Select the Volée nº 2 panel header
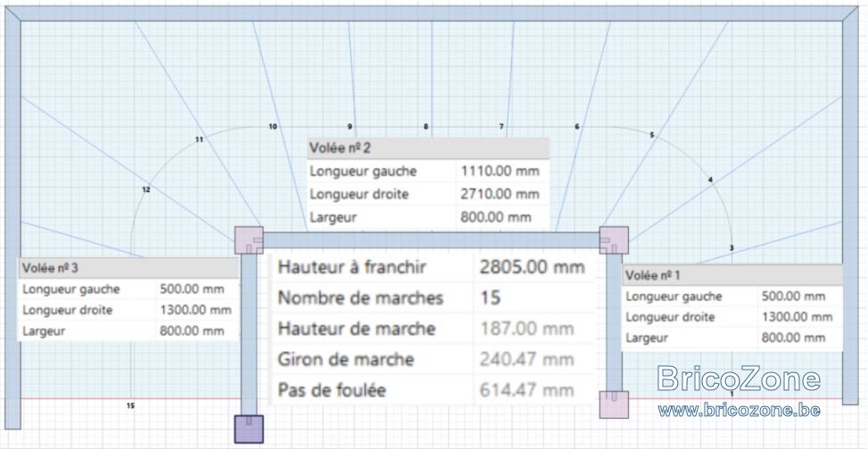The height and width of the screenshot is (449, 868). tap(428, 148)
